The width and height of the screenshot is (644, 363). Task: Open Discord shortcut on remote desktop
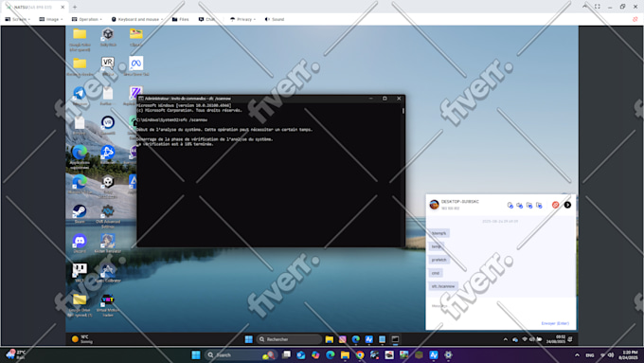(x=80, y=244)
